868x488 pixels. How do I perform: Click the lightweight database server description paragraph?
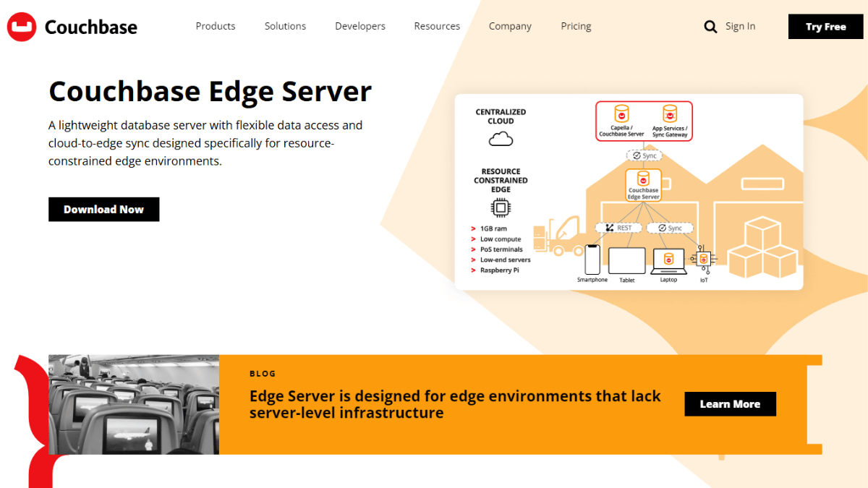point(205,143)
